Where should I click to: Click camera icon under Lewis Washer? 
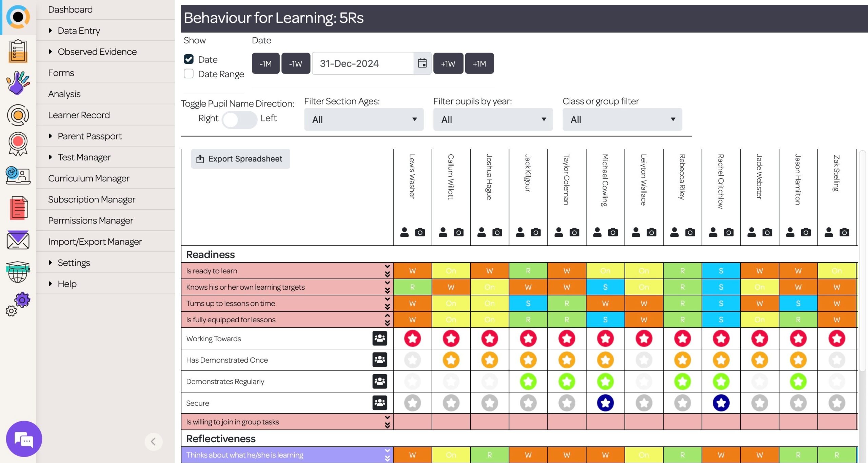pos(420,232)
